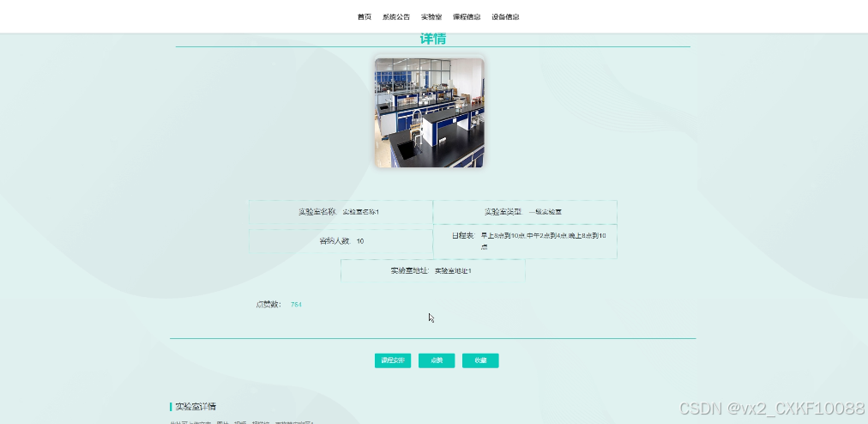
Task: Click the 实验室类型 field label
Action: (503, 212)
